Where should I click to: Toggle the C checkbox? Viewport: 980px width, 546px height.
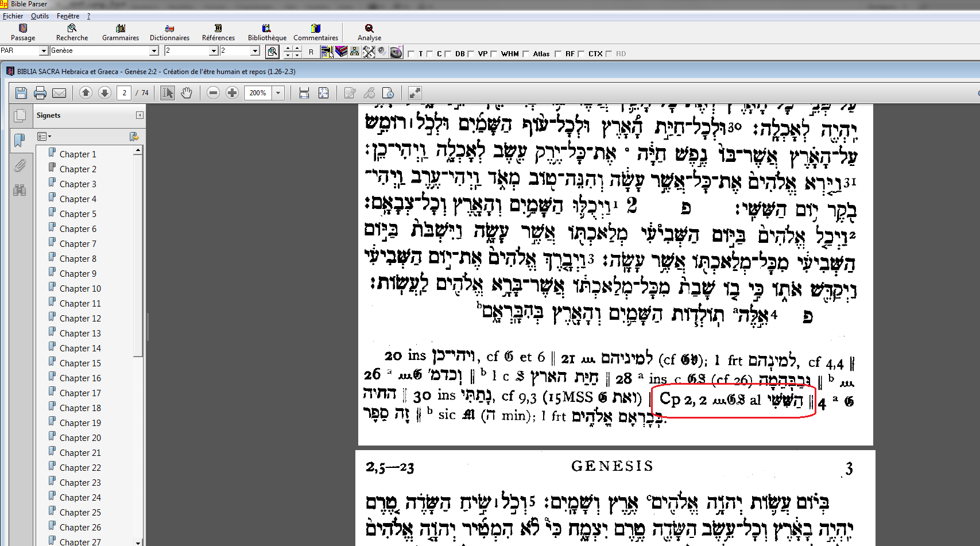429,54
